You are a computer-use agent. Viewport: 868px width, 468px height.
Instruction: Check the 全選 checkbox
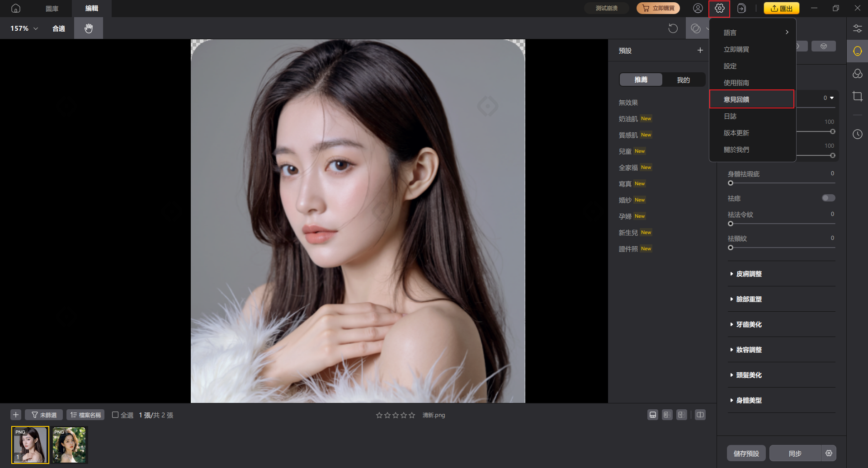pos(115,415)
